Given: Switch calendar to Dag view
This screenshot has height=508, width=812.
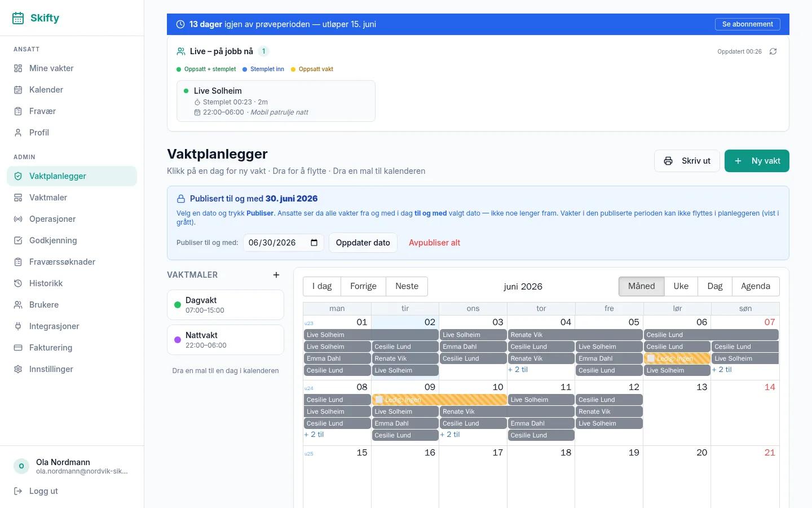Looking at the screenshot, I should click(x=714, y=286).
